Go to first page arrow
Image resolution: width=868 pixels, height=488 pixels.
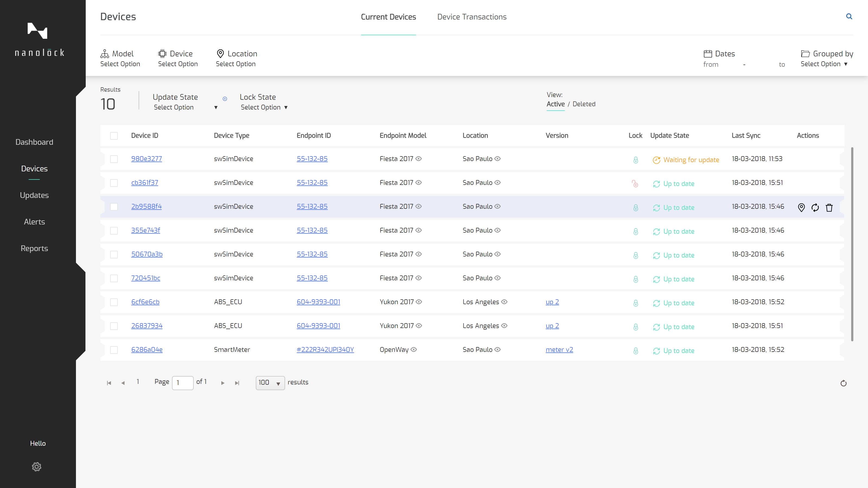[109, 383]
